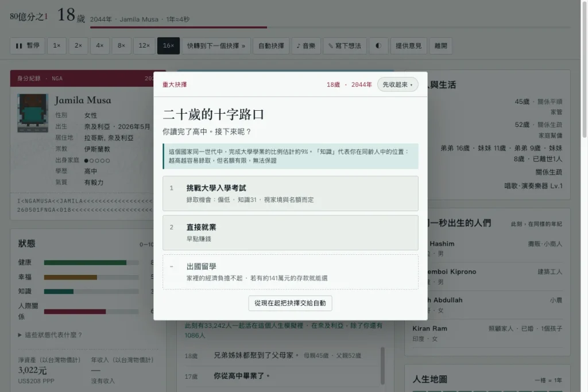588x392 pixels.
Task: Click the event log scrollbar
Action: click(382, 366)
